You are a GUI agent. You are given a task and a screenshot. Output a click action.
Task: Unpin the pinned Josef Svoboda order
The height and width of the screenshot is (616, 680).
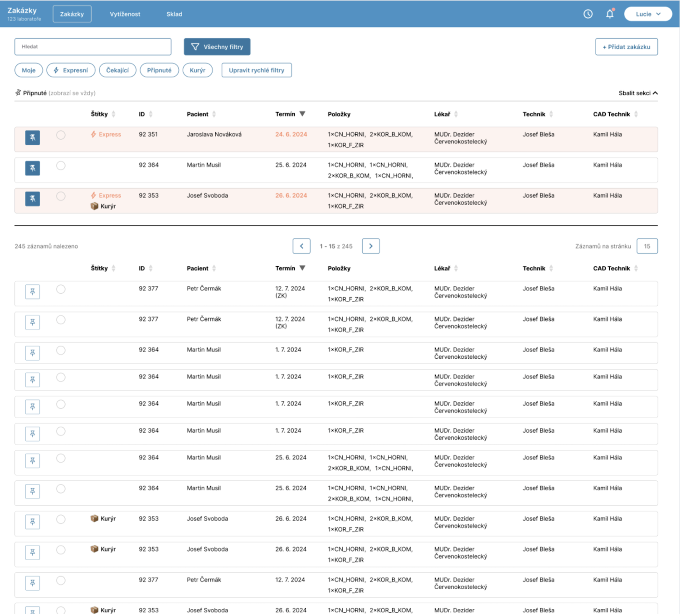point(33,199)
